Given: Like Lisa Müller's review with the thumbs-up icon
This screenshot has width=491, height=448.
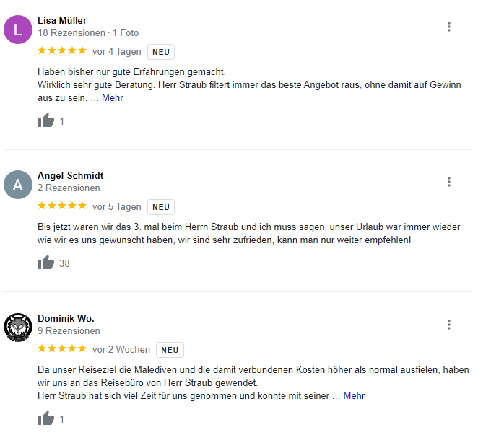Looking at the screenshot, I should tap(46, 120).
